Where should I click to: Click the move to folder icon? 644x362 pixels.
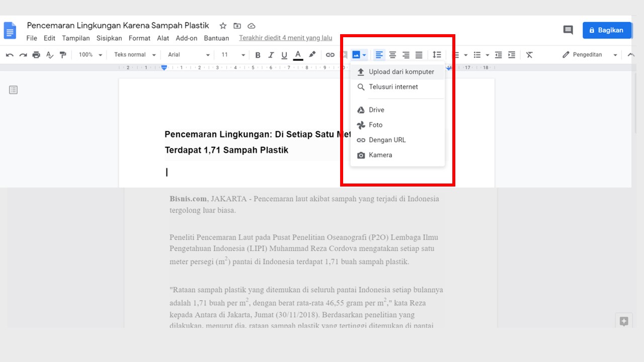click(237, 26)
